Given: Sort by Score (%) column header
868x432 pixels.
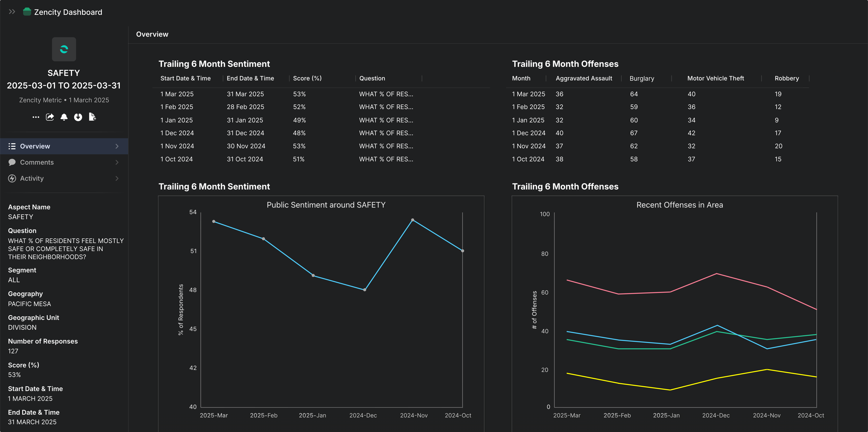Looking at the screenshot, I should [307, 78].
